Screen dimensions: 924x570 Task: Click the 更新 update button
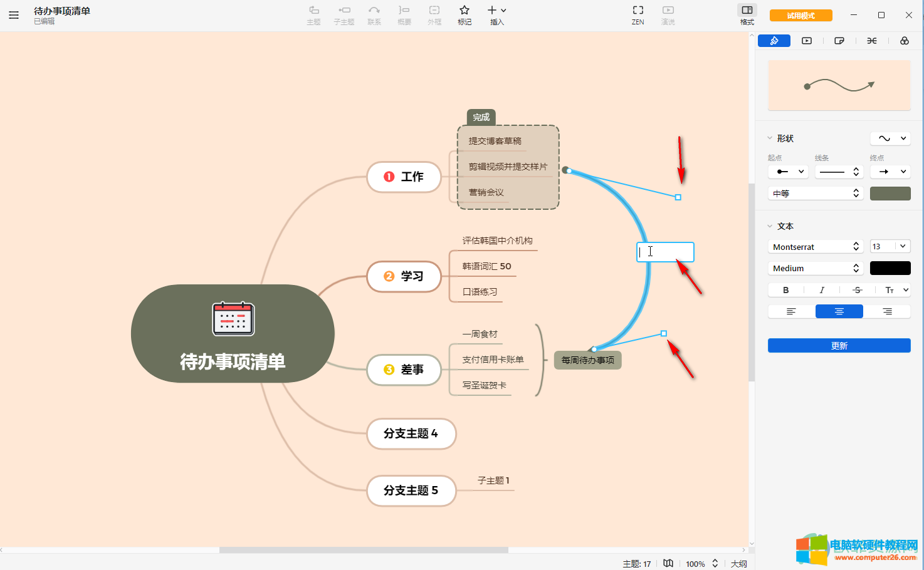[839, 346]
